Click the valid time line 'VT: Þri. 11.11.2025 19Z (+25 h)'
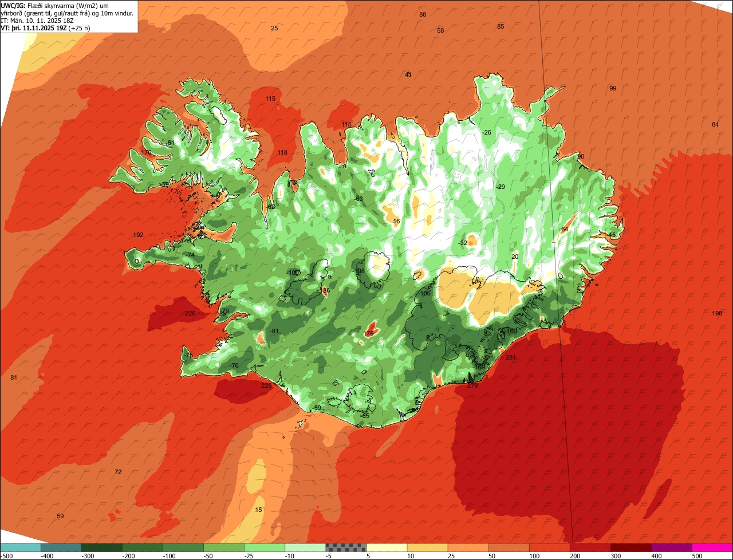This screenshot has height=560, width=733. coord(45,27)
